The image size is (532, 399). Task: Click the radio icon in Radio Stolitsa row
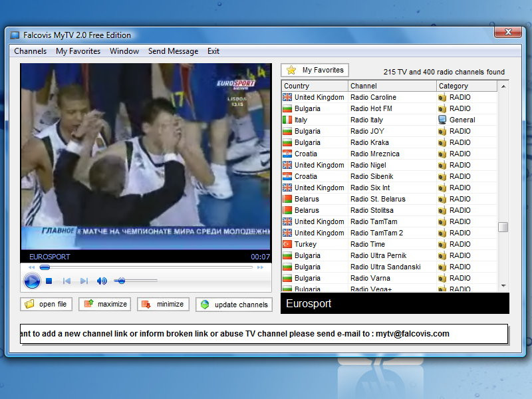(x=442, y=210)
